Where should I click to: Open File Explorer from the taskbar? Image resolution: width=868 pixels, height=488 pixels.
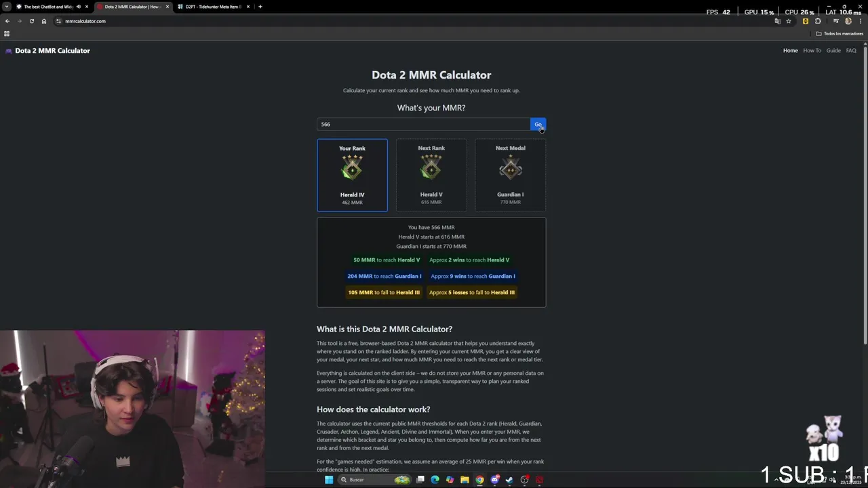pyautogui.click(x=465, y=480)
